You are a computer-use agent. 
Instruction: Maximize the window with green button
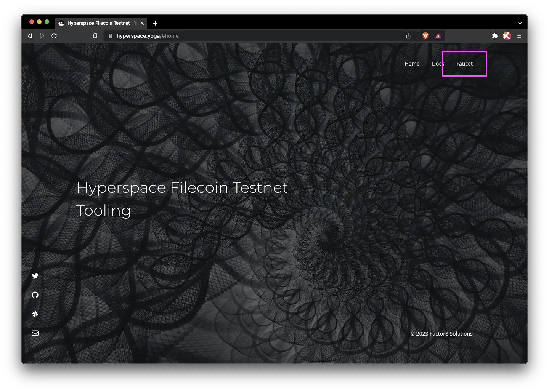pyautogui.click(x=47, y=22)
